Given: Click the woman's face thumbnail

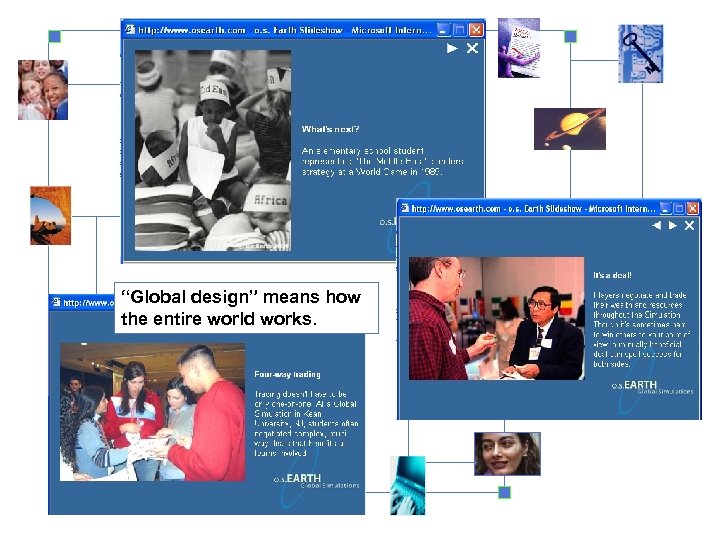Looking at the screenshot, I should (x=507, y=454).
